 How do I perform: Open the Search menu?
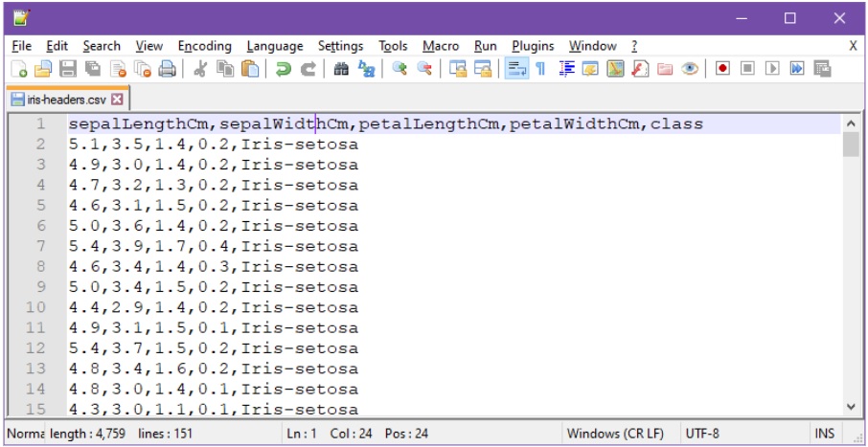(101, 46)
